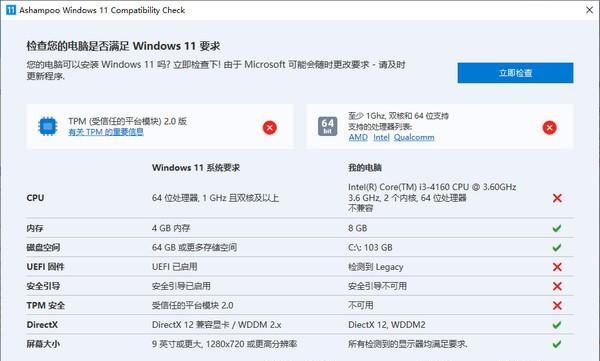600x361 pixels.
Task: Click the Ashampoo app logo in title bar
Action: click(x=11, y=10)
